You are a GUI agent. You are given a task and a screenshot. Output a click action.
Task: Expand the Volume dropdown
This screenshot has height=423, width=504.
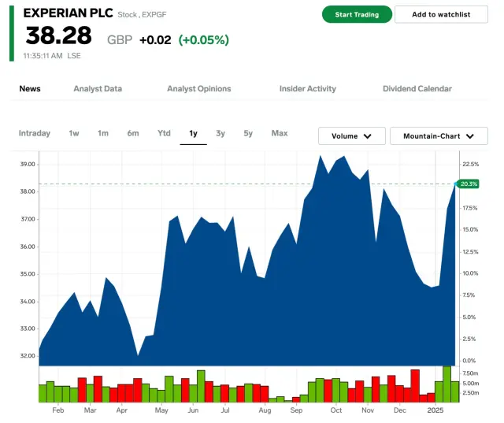click(351, 136)
